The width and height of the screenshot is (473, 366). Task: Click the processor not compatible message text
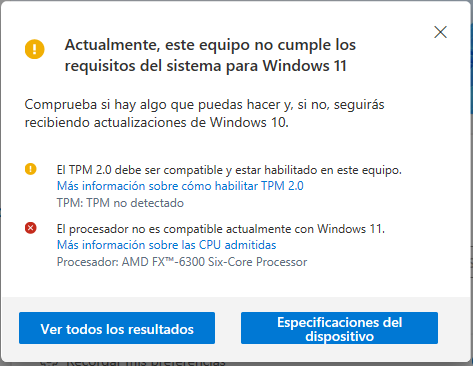[221, 229]
